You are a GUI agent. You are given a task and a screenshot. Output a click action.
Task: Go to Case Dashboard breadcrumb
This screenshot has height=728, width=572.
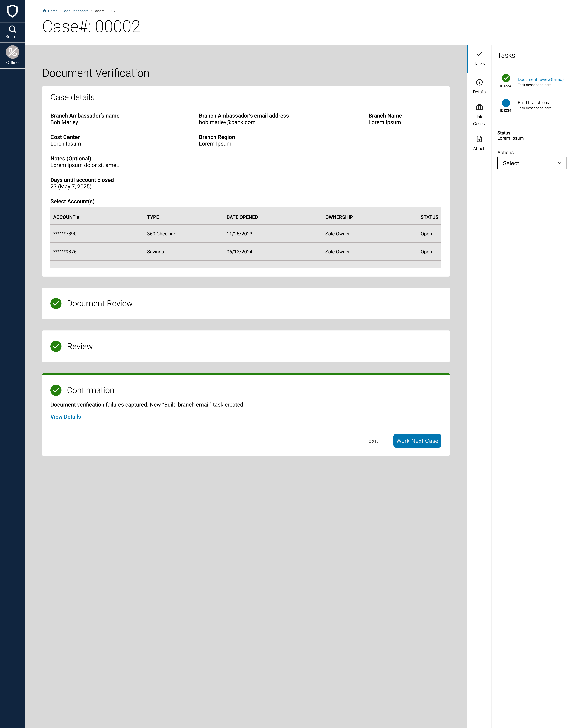[75, 11]
